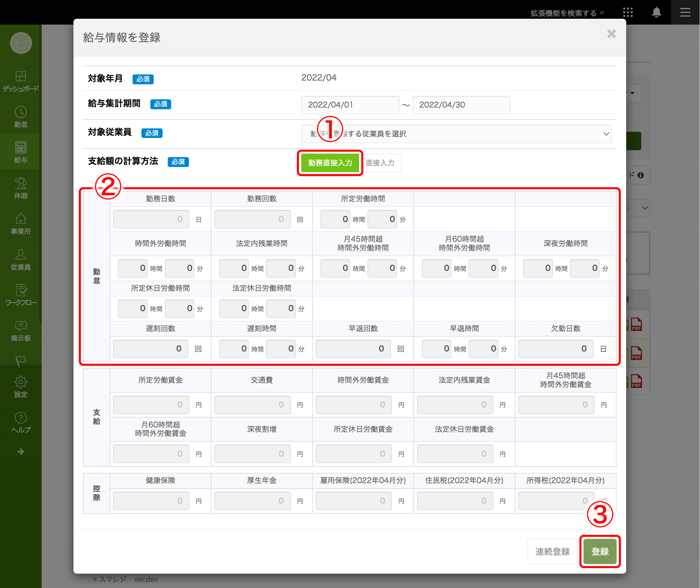Click the 深夜割増 yen field
The height and width of the screenshot is (588, 700).
pos(252,454)
